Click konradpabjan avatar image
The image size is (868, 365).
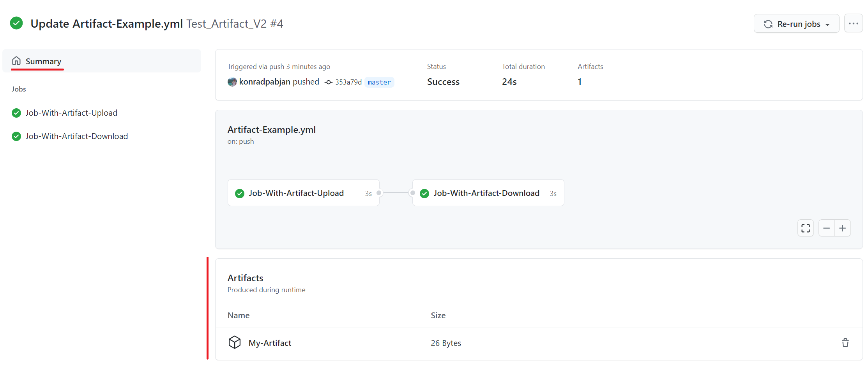tap(232, 82)
